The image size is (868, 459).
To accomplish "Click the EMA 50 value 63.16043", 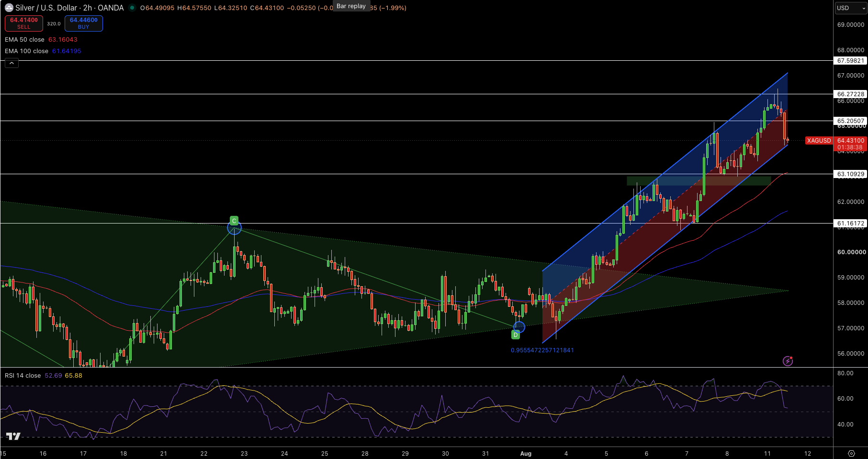I will point(63,40).
